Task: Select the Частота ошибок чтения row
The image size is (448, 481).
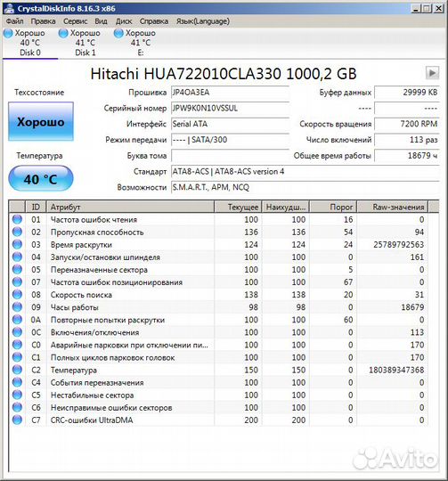Action: pyautogui.click(x=218, y=219)
